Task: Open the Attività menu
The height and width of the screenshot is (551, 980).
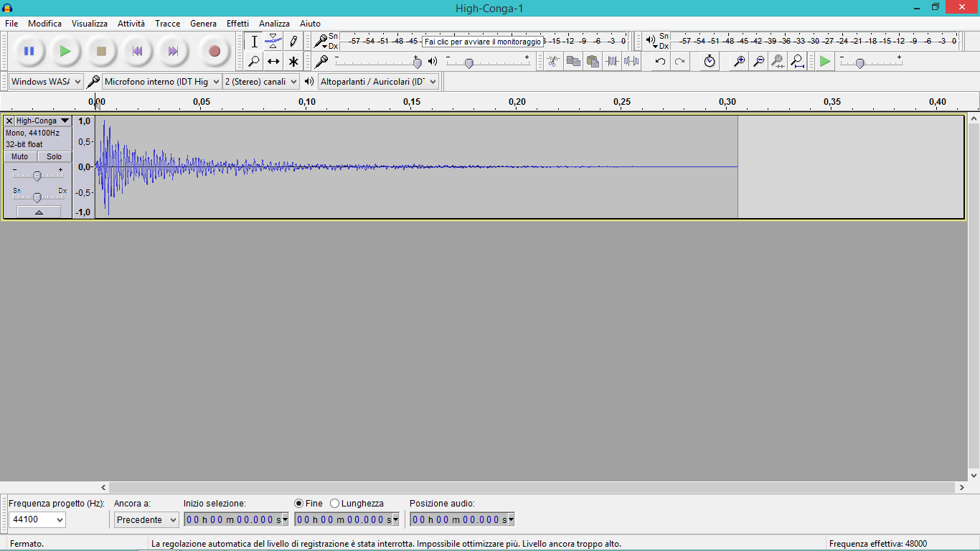Action: [x=131, y=24]
